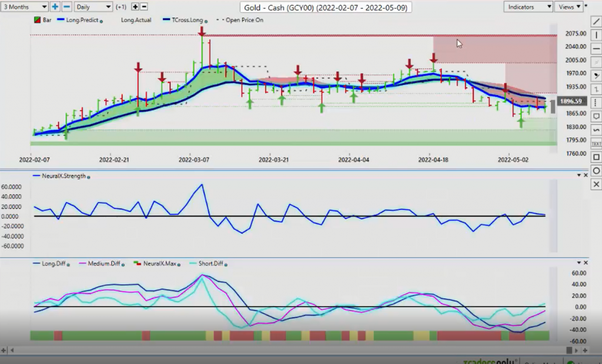602x364 pixels.
Task: Click the settings dot beside Short.Diff
Action: (x=226, y=265)
